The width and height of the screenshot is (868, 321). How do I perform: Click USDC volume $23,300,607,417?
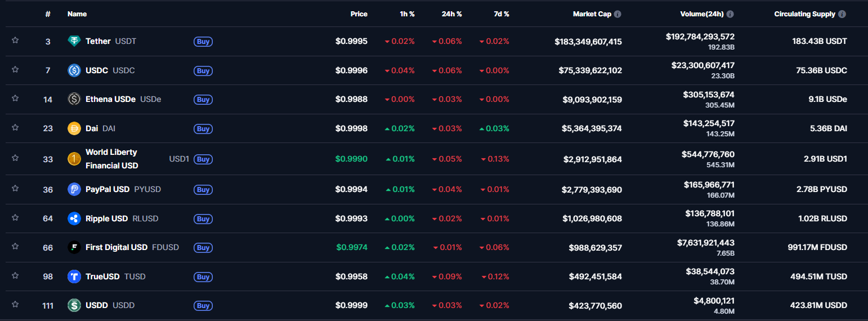(x=703, y=65)
